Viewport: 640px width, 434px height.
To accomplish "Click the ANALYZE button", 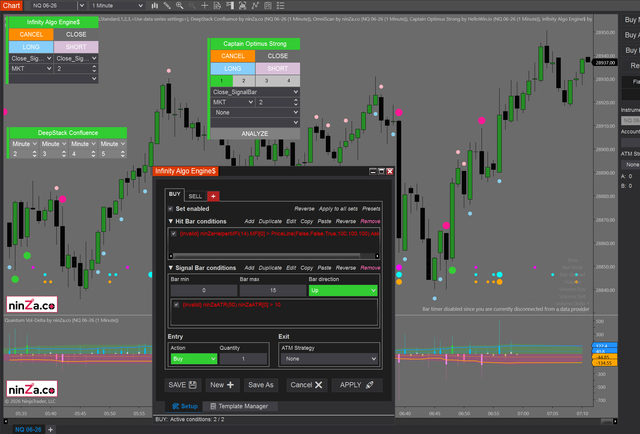I will click(x=255, y=134).
